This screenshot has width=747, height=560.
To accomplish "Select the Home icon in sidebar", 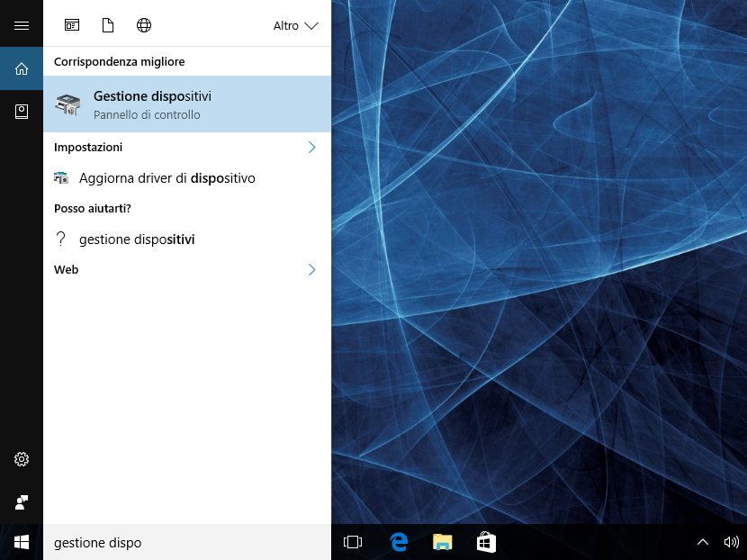I will [22, 68].
